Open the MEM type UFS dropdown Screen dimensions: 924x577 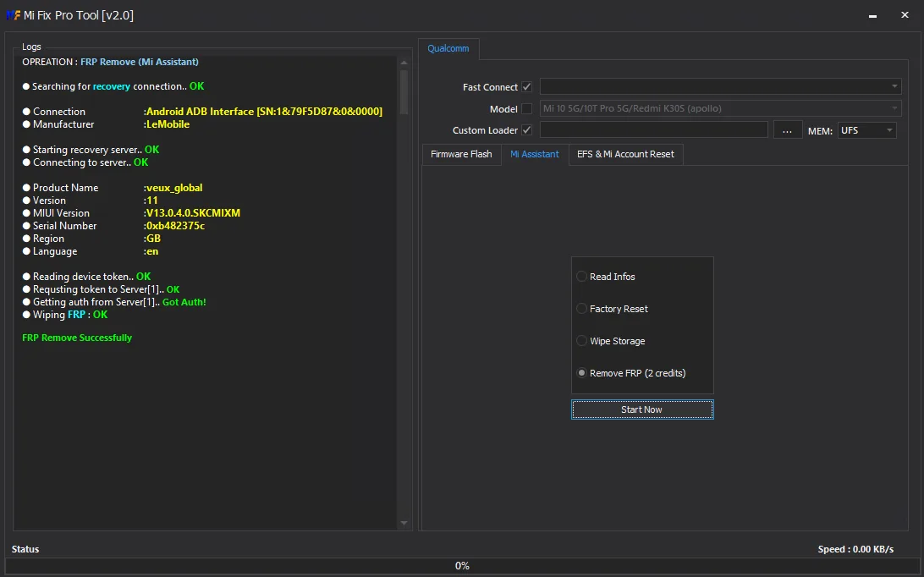point(866,130)
